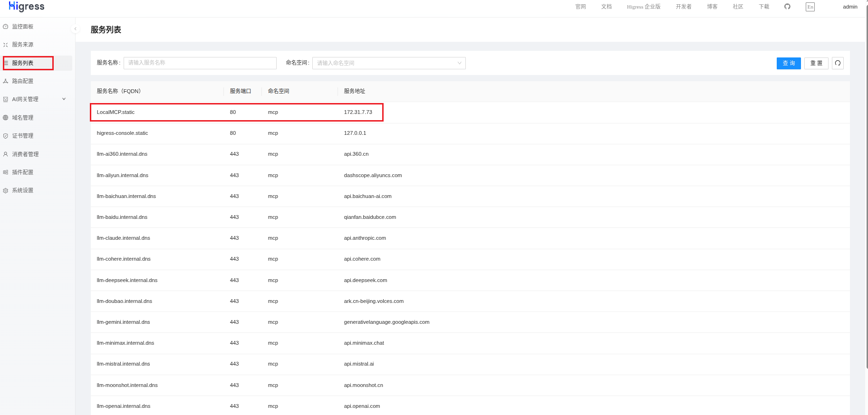868x415 pixels.
Task: Click the api.anthropic.com address cell
Action: pos(365,238)
